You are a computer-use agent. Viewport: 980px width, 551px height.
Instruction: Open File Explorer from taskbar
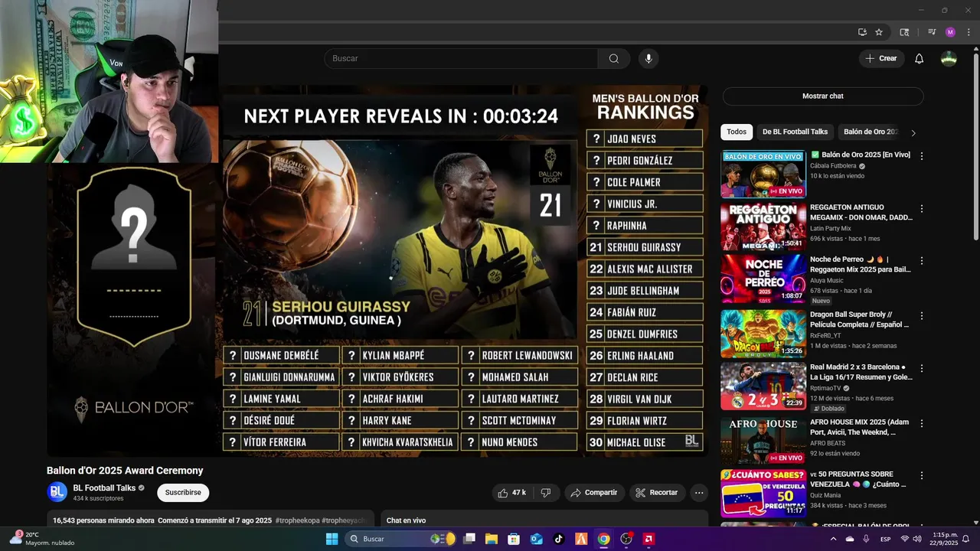coord(492,539)
